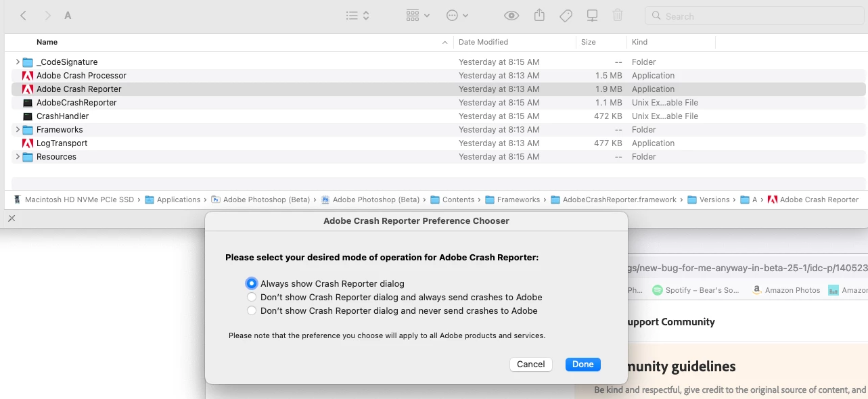Open the Action (ellipsis) menu in Finder toolbar
868x399 pixels.
pyautogui.click(x=457, y=16)
